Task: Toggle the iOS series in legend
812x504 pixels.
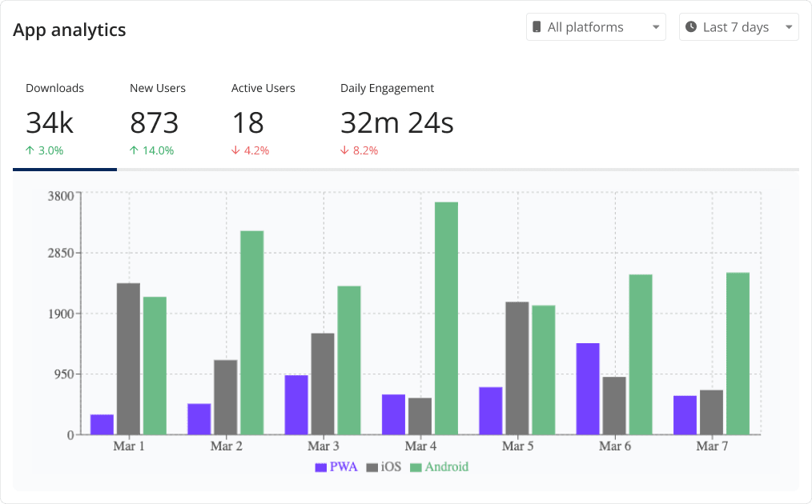Action: coord(384,466)
